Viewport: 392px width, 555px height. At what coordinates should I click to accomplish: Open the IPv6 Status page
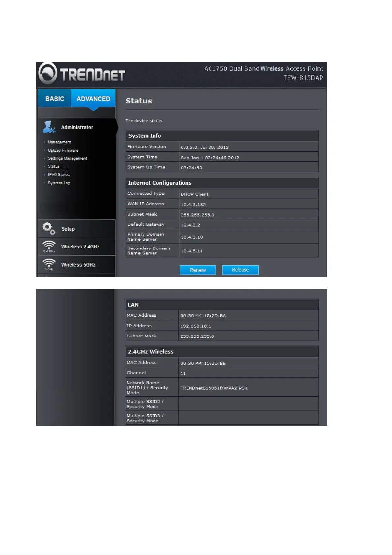coord(59,175)
